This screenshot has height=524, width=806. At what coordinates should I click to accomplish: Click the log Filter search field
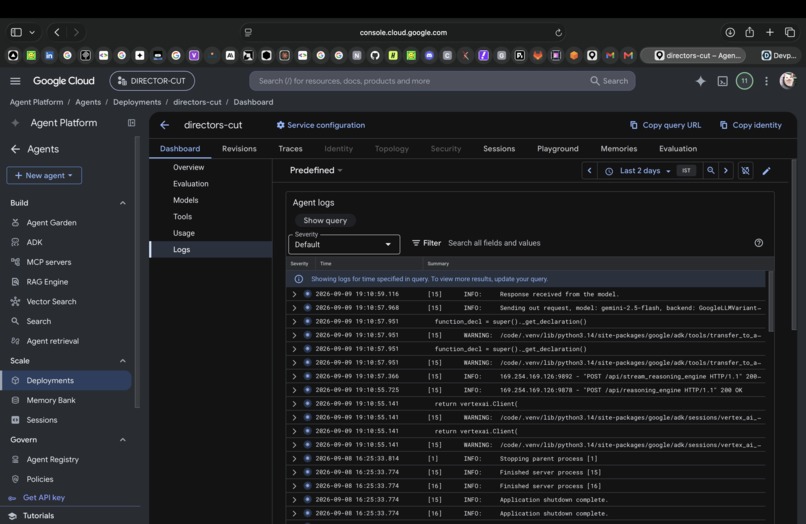coord(596,243)
